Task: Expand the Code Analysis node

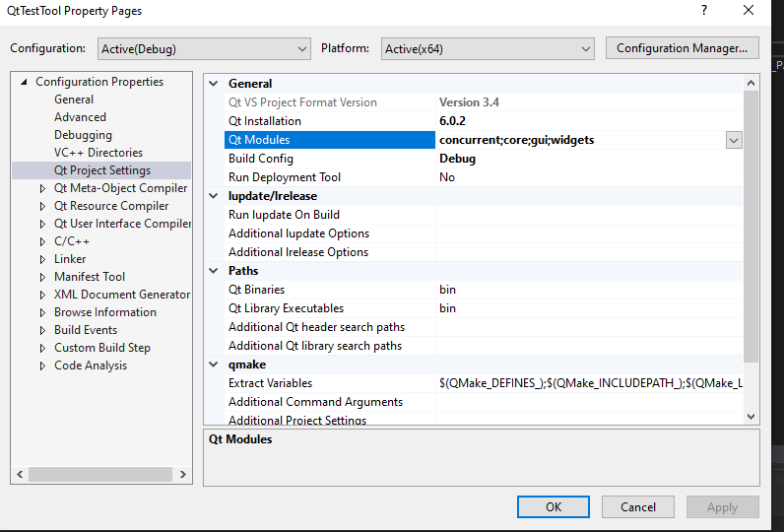Action: [x=42, y=366]
